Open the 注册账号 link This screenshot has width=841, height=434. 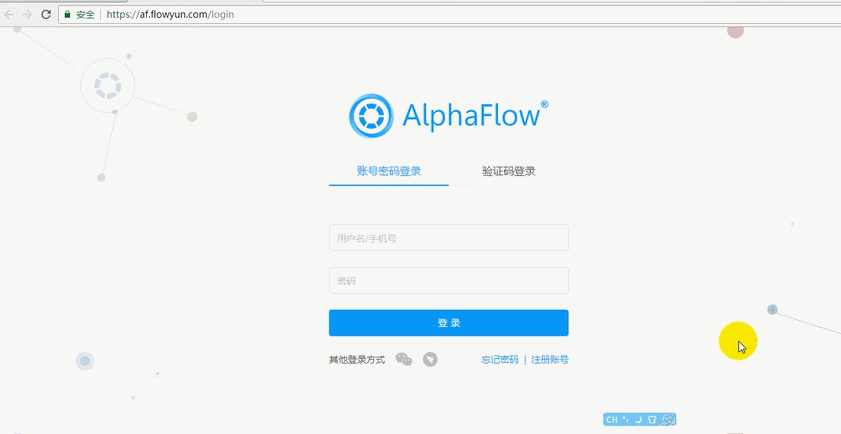click(x=550, y=359)
